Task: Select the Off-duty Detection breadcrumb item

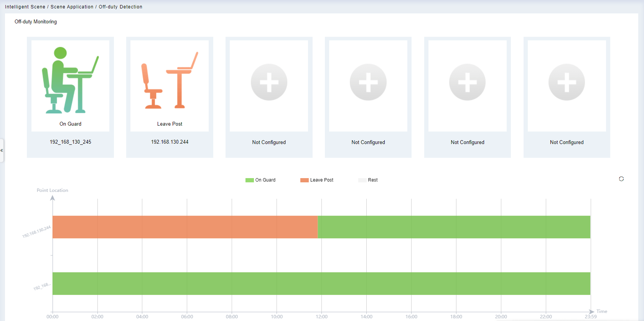Action: [120, 7]
